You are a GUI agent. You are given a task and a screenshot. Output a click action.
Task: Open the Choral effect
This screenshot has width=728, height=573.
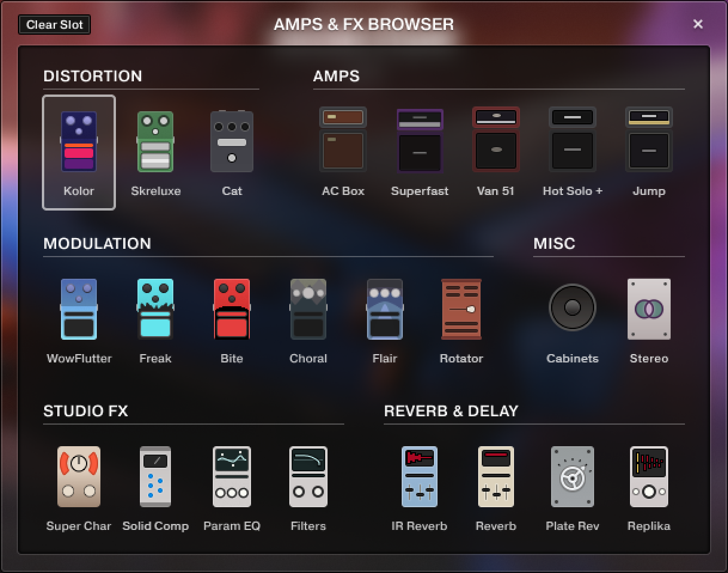coord(308,309)
